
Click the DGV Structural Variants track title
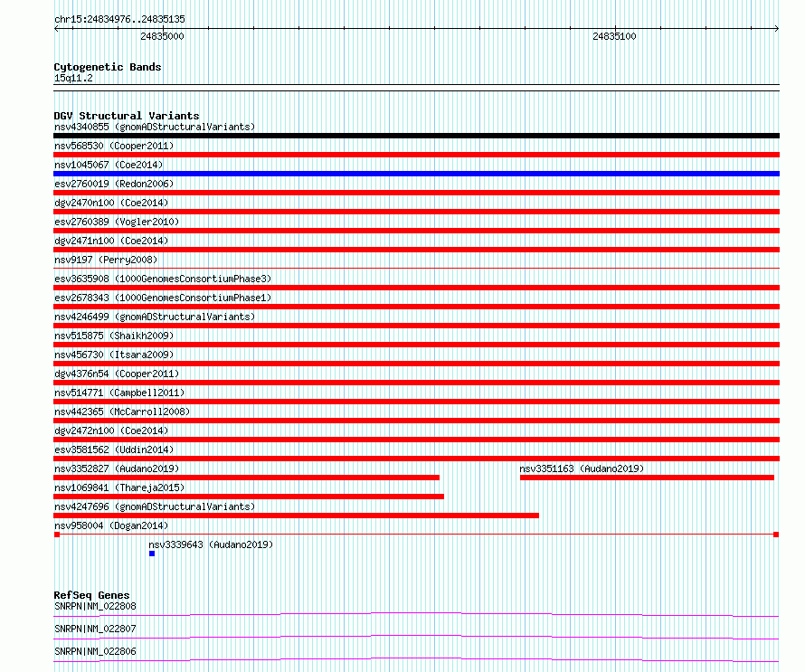[x=127, y=116]
